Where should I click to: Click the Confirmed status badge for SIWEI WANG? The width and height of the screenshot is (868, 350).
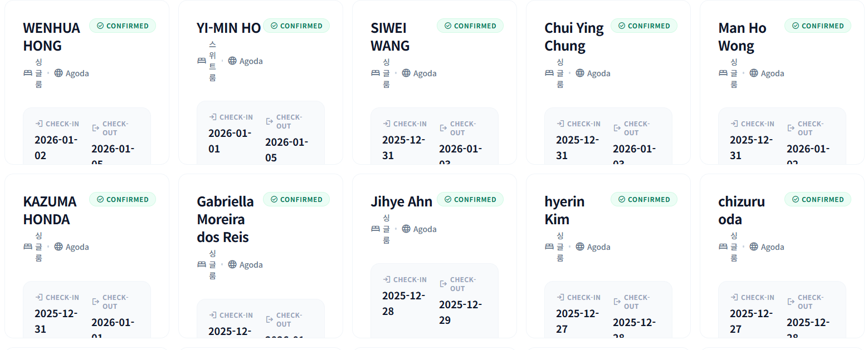pyautogui.click(x=470, y=26)
